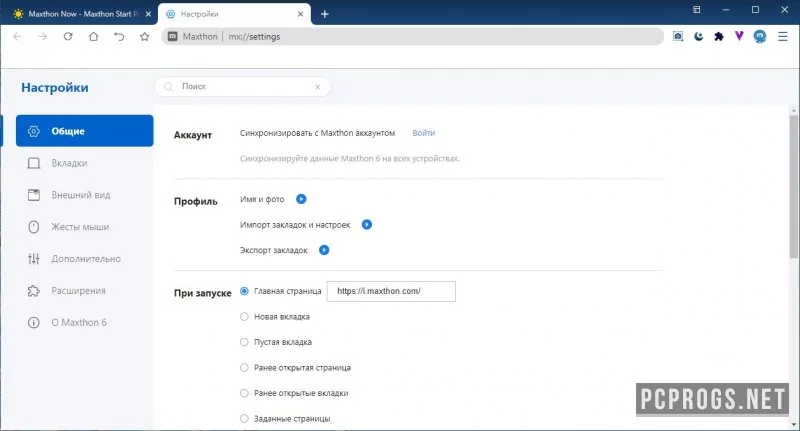The width and height of the screenshot is (800, 431).
Task: Open Вкладки settings section
Action: [x=85, y=163]
